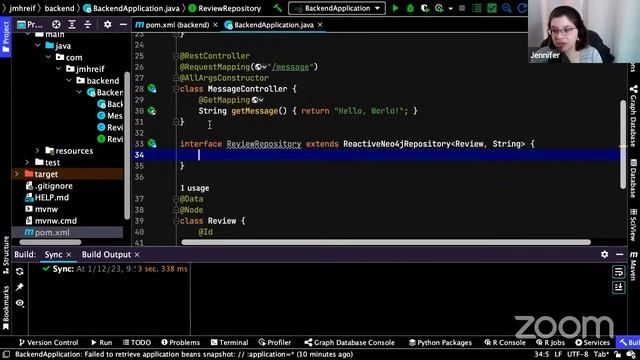Open the Run tool window
Screen dimensions: 640x360
[x=101, y=342]
